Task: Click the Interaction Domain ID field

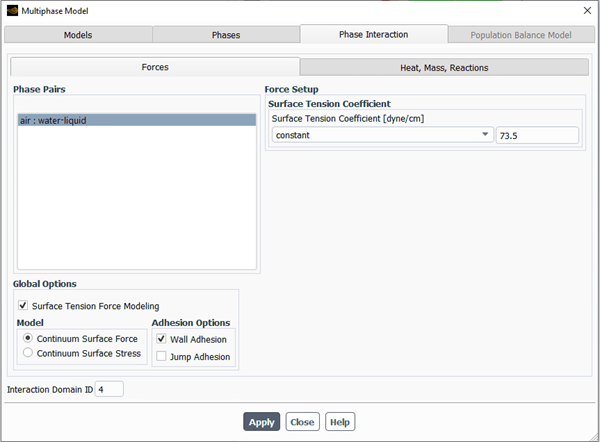Action: [x=109, y=389]
